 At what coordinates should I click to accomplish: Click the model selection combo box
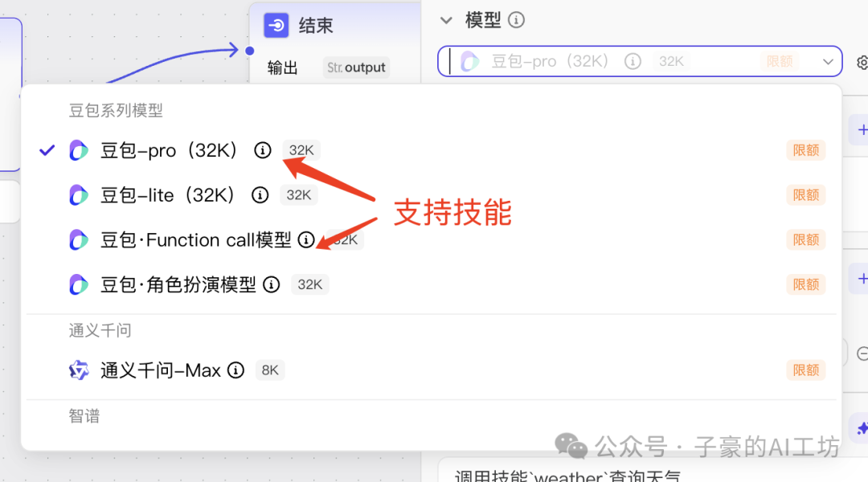640,61
